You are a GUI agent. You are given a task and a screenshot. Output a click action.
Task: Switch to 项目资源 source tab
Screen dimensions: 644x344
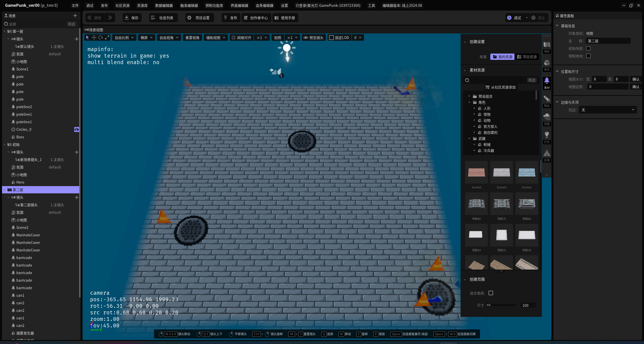coord(527,57)
